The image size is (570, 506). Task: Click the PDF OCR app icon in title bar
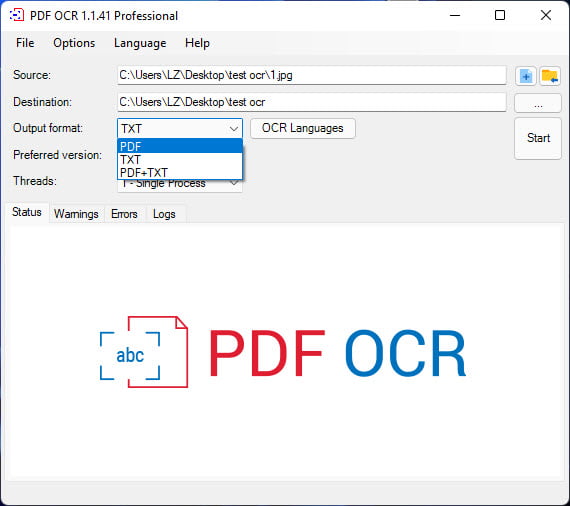pos(16,15)
